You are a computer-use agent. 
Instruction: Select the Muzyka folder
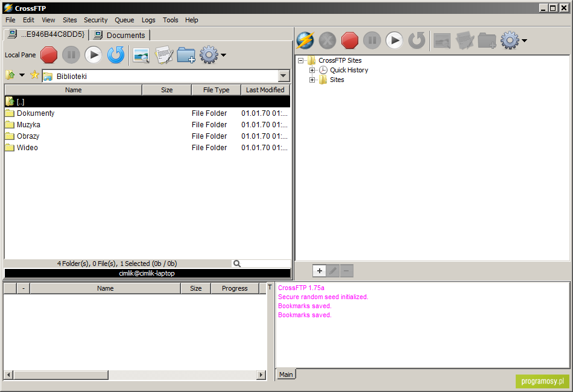[x=147, y=125]
